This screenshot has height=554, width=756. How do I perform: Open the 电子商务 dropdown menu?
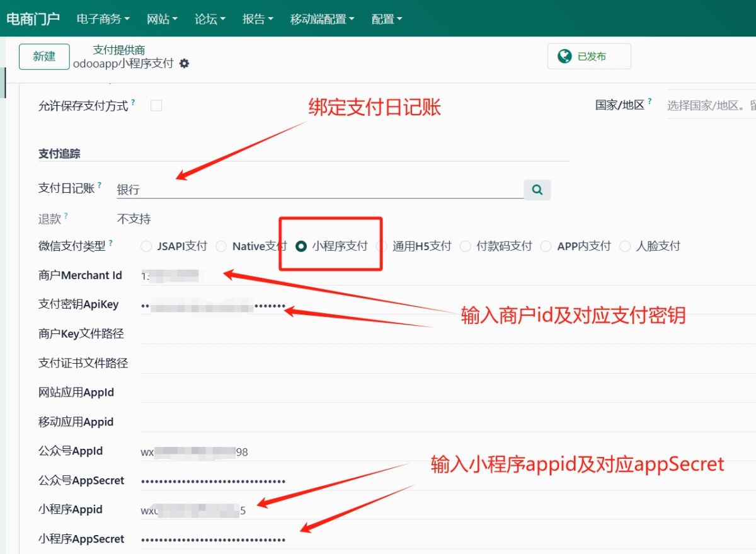(103, 19)
